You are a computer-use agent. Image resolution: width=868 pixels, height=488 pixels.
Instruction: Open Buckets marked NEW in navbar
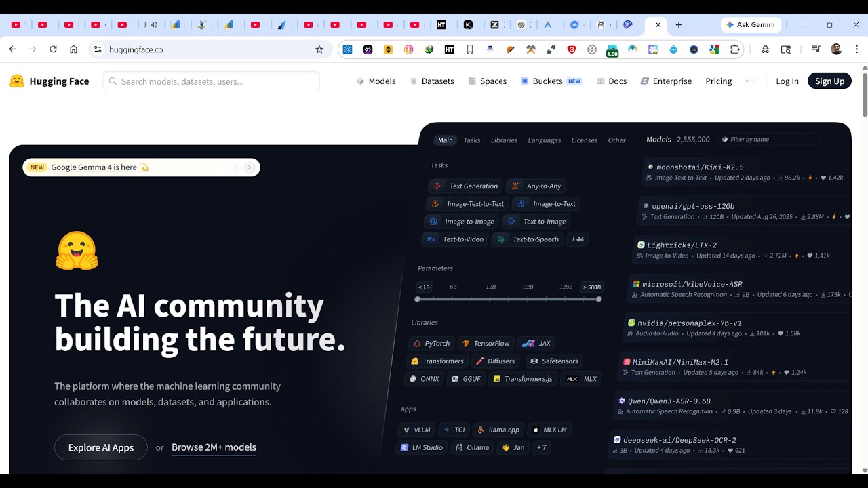pyautogui.click(x=551, y=81)
